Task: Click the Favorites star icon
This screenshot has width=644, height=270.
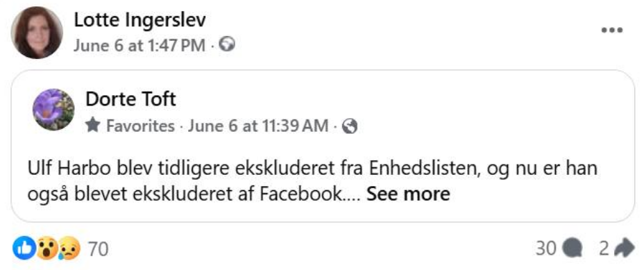Action: pyautogui.click(x=93, y=126)
